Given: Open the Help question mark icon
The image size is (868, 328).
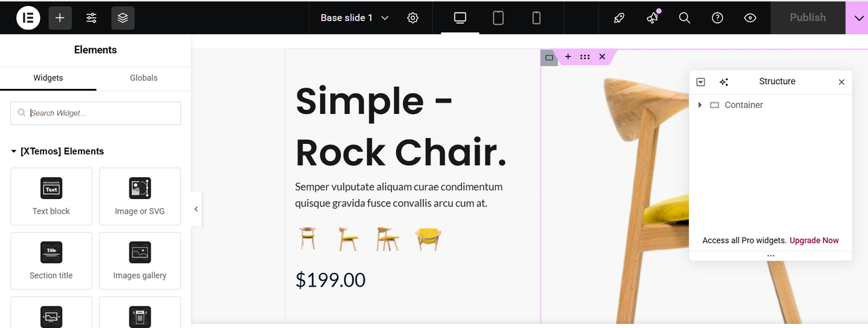Looking at the screenshot, I should tap(717, 18).
